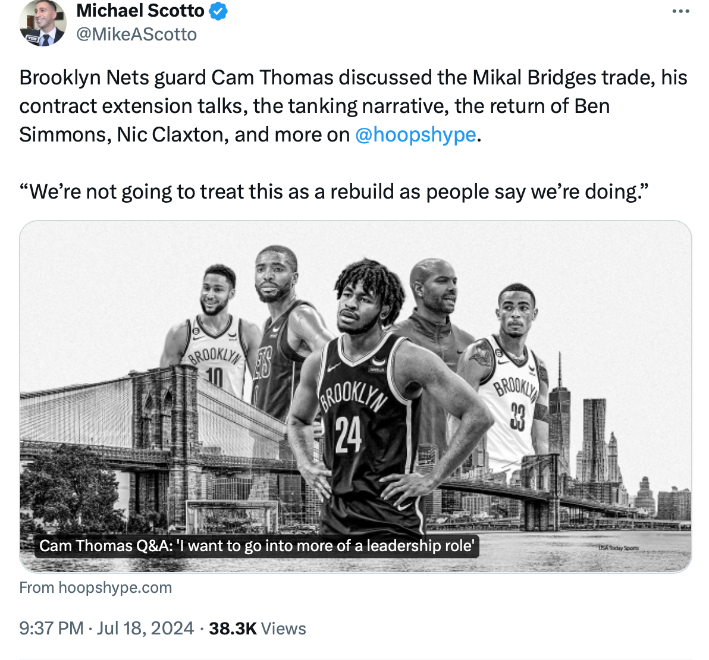Click the man in the zip-up jacket
This screenshot has height=660, width=709.
click(431, 320)
